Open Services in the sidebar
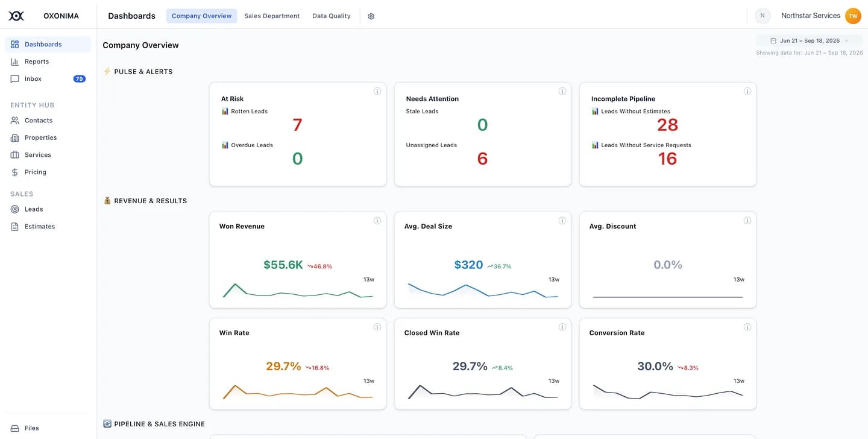The image size is (868, 439). (48, 155)
